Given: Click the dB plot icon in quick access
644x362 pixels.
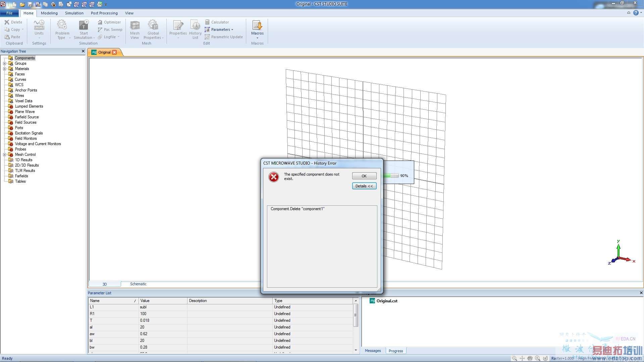Looking at the screenshot, I should click(76, 4).
